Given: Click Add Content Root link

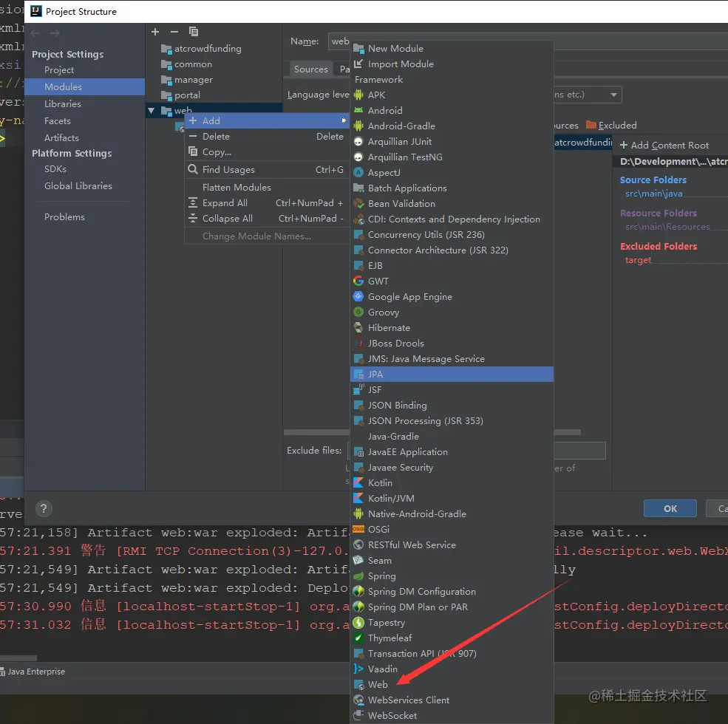Looking at the screenshot, I should (x=664, y=146).
